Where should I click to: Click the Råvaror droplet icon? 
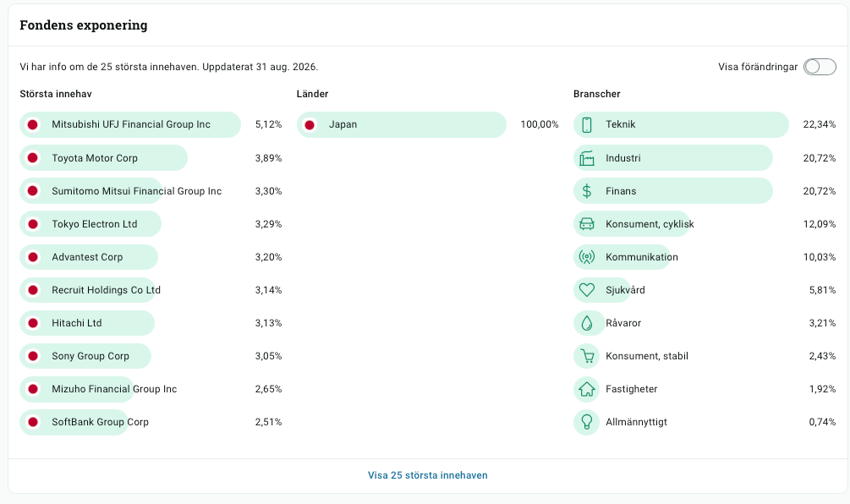[x=587, y=323]
